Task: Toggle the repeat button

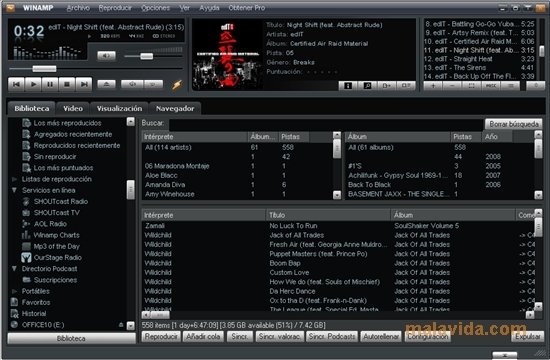Action: tap(153, 84)
